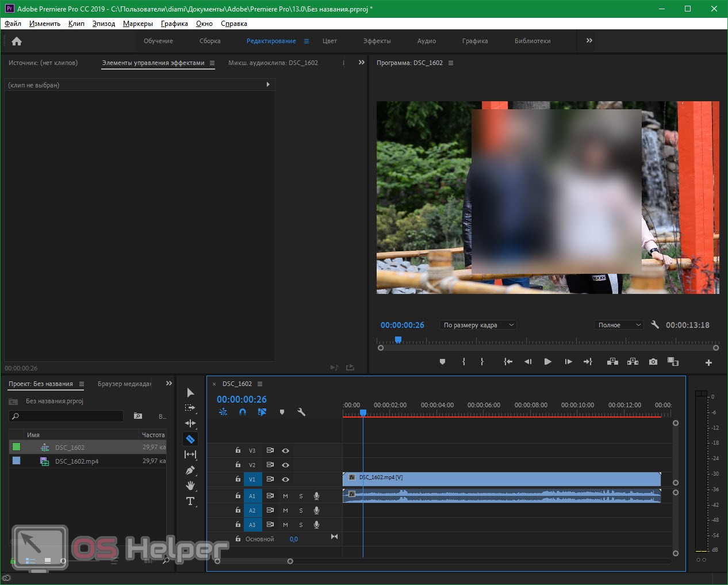
Task: Open the Эпизод menu
Action: 104,24
